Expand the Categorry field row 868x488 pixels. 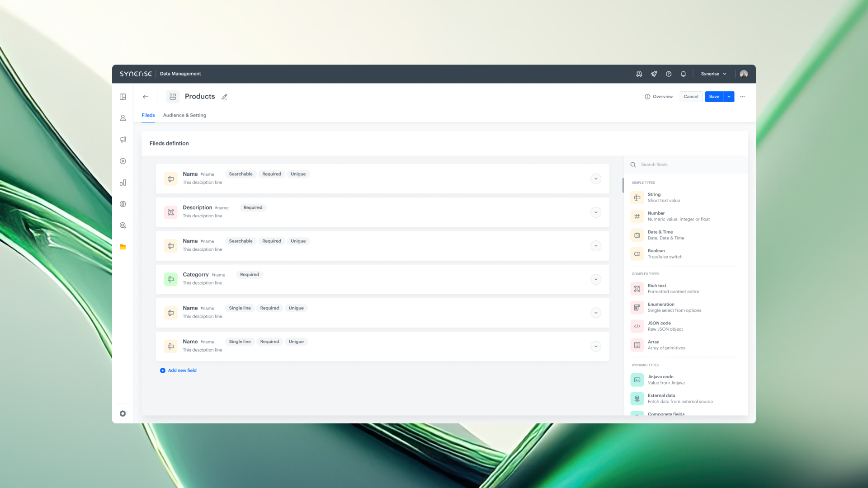[x=596, y=279]
